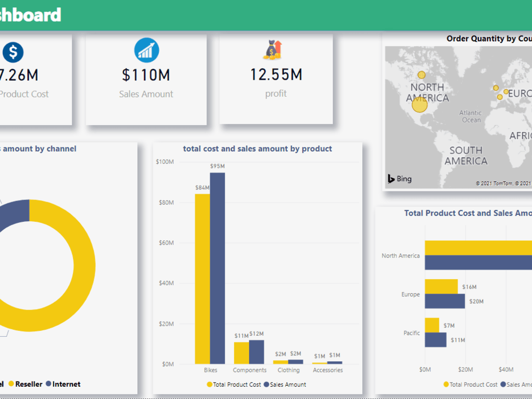This screenshot has height=399, width=532.
Task: Toggle Sales Amount in the product chart legend
Action: pyautogui.click(x=287, y=384)
